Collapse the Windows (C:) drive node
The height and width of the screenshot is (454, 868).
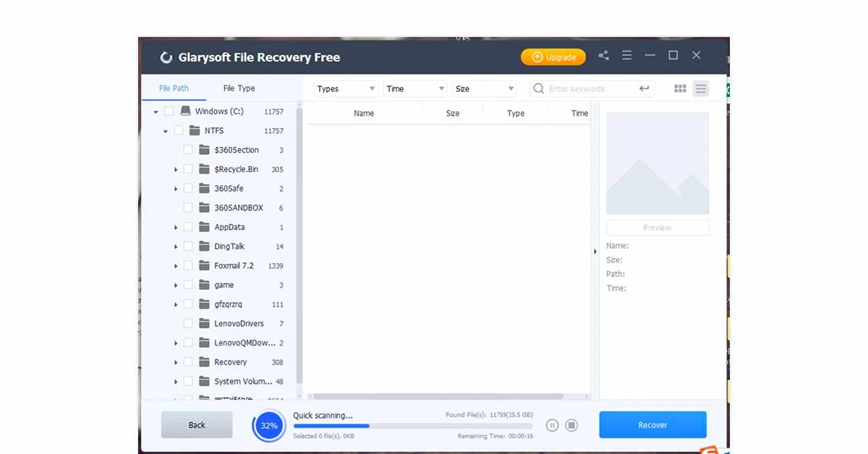(155, 111)
